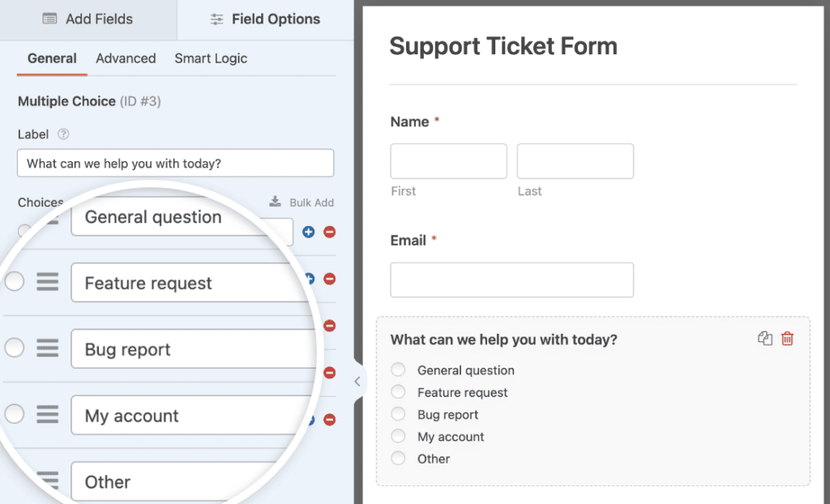Select the Bug report radio in form preview
Image resolution: width=830 pixels, height=504 pixels.
coord(398,414)
